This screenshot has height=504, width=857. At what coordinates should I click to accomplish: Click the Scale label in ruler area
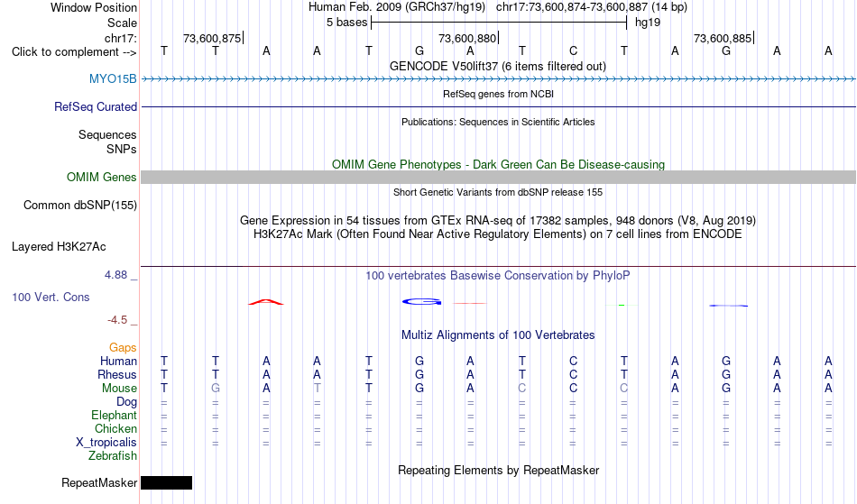coord(123,23)
